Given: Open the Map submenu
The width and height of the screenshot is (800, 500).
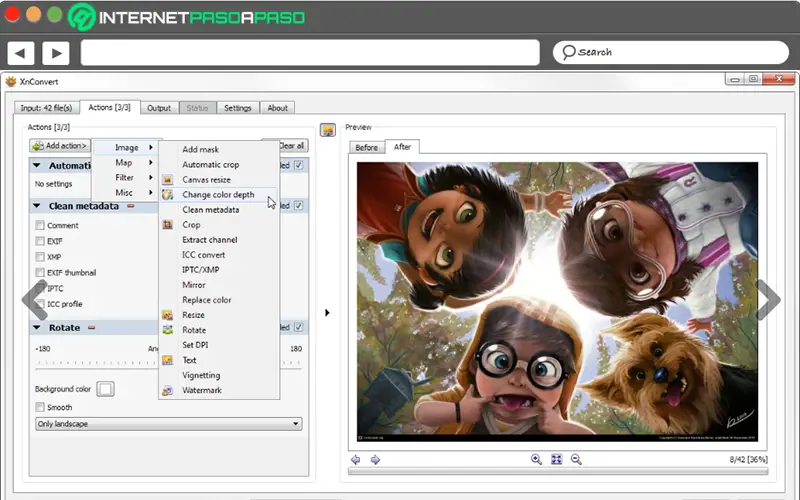Looking at the screenshot, I should tap(126, 162).
